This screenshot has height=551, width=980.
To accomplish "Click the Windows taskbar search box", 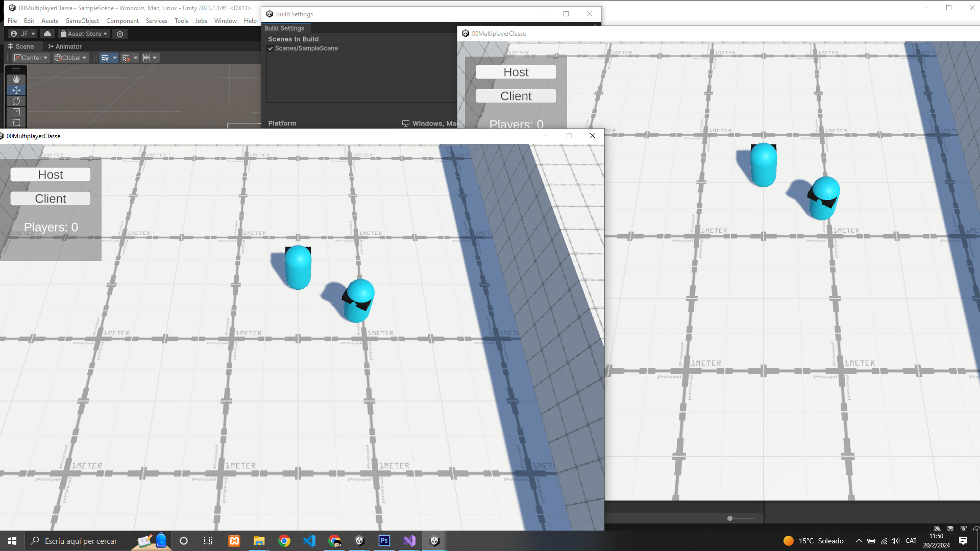I will tap(81, 541).
